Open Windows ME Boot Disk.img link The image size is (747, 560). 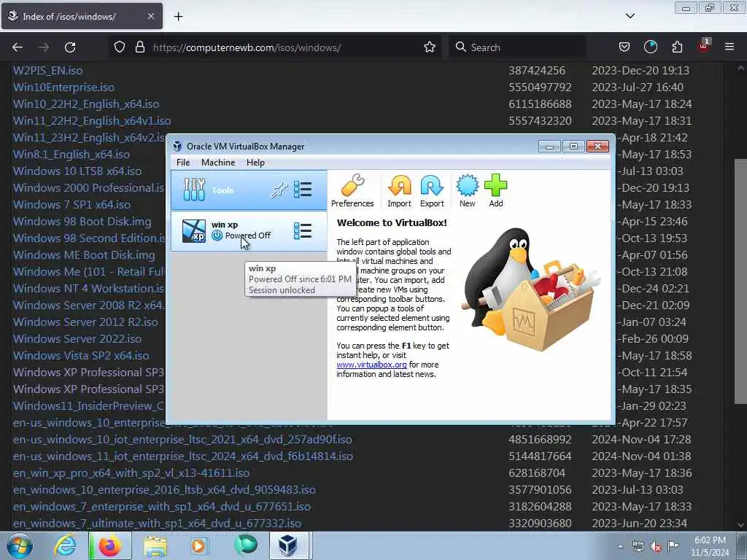tap(84, 254)
